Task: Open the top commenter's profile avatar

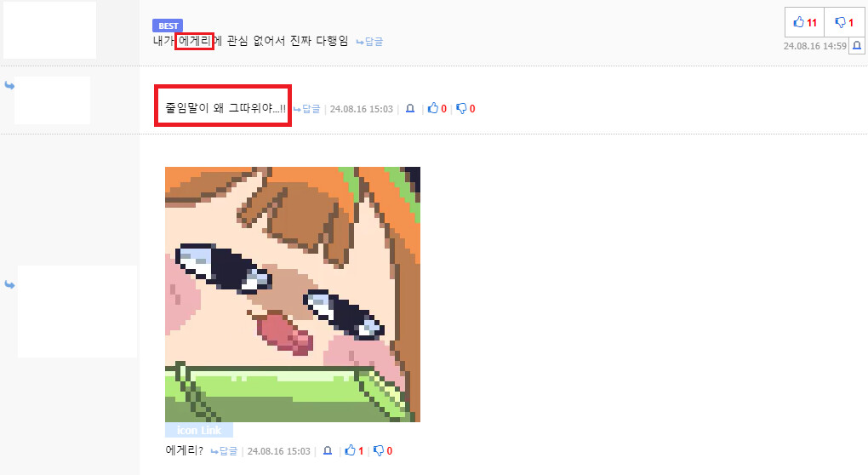Action: point(50,30)
